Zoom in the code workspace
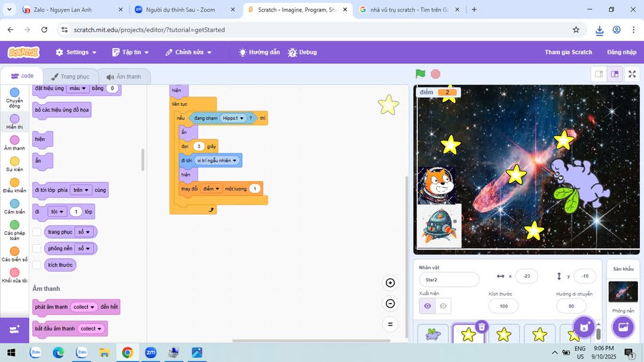644x362 pixels. coord(390,282)
